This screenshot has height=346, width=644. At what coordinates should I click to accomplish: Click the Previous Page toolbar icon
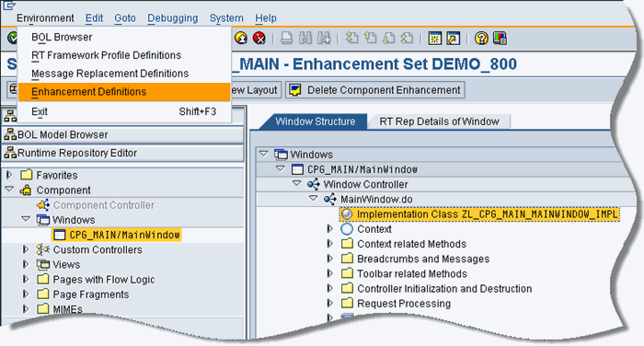[x=371, y=39]
